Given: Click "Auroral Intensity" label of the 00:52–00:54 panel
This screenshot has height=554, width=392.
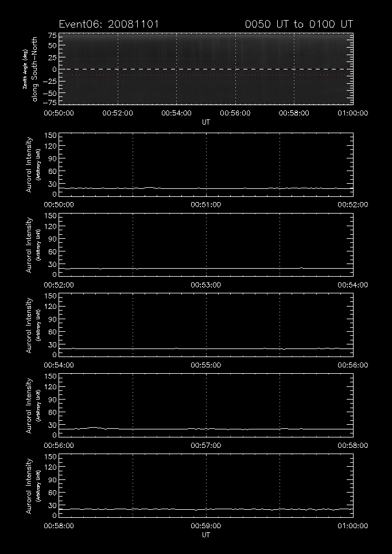Looking at the screenshot, I should tap(29, 245).
